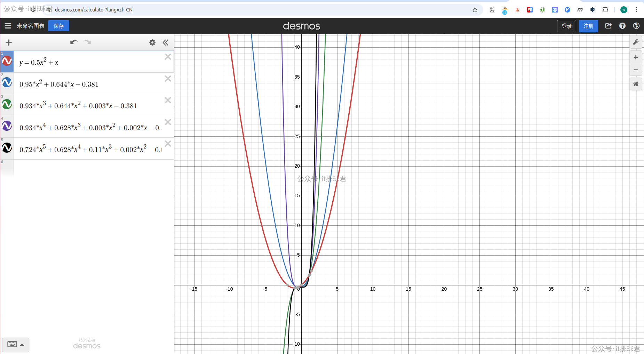644x354 pixels.
Task: Toggle the black fifth-degree polynomial curve
Action: [7, 148]
